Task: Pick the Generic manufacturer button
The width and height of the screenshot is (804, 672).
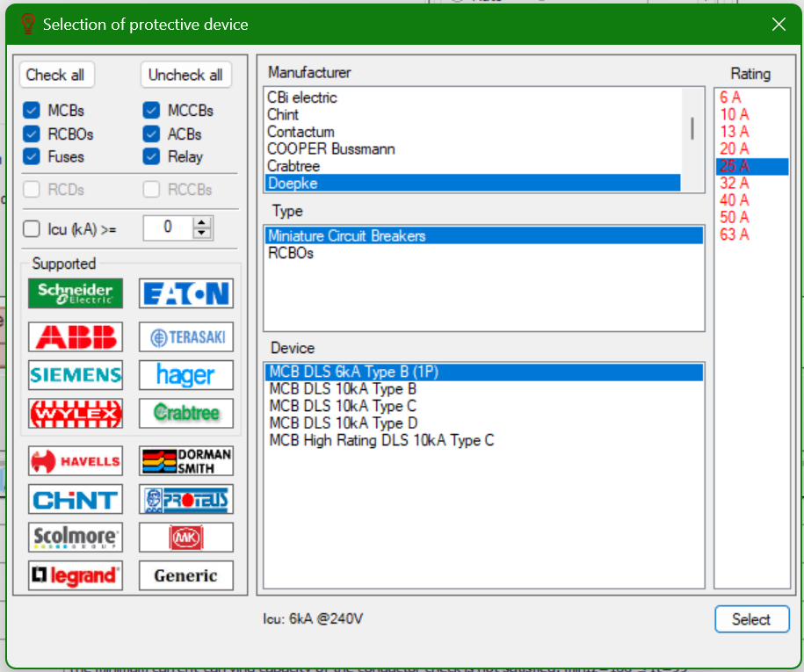Action: (186, 575)
